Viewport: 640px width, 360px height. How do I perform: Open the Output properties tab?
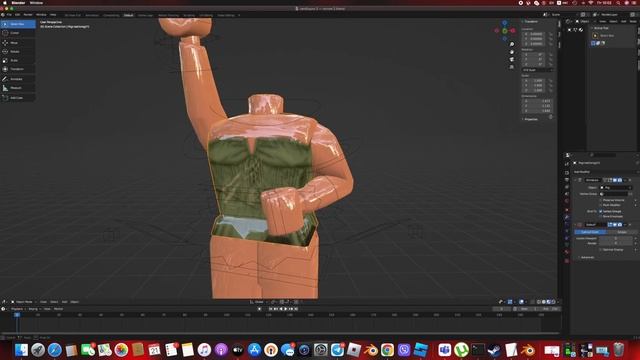(x=567, y=180)
